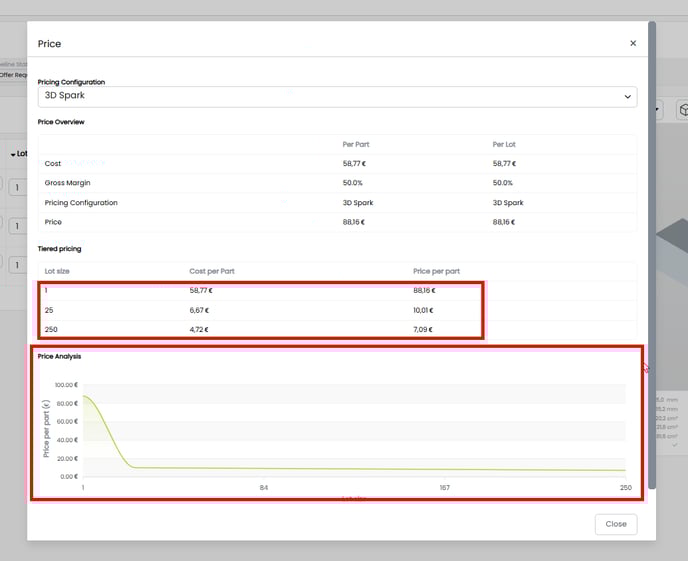Click the Lot size column header
This screenshot has width=688, height=561.
[x=57, y=271]
